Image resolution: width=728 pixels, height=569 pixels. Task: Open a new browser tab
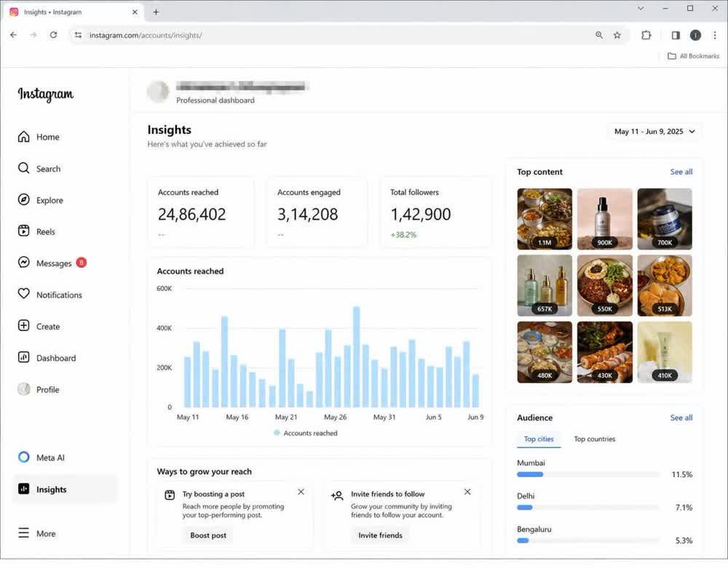[156, 12]
